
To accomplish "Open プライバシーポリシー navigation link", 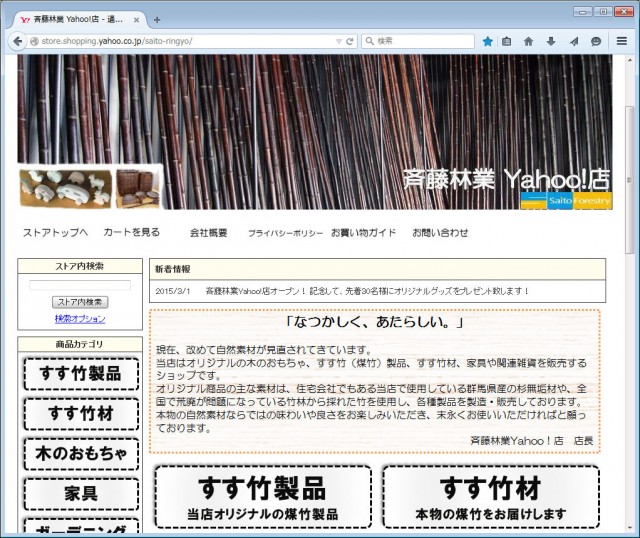I will coord(285,233).
